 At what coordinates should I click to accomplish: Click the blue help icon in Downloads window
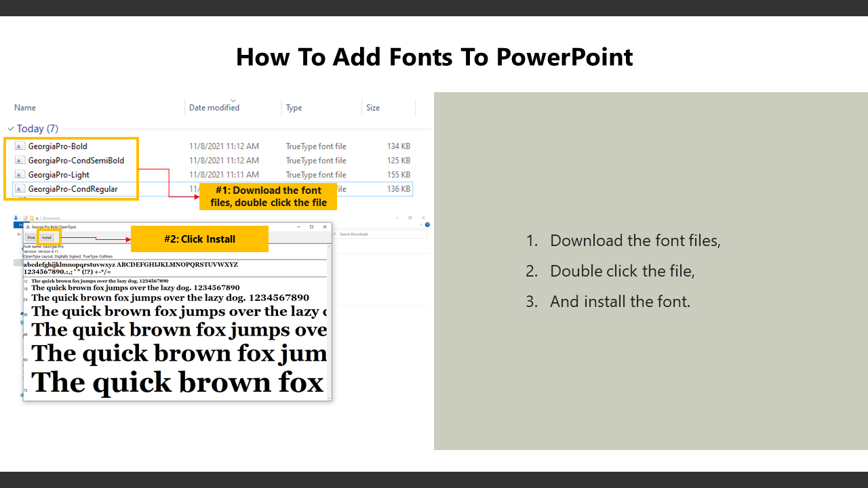tap(427, 224)
